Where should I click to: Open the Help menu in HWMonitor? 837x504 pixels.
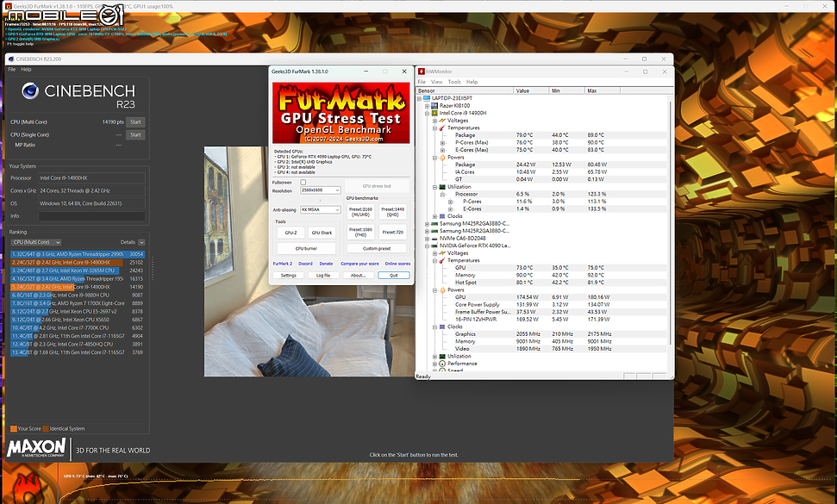tap(472, 82)
